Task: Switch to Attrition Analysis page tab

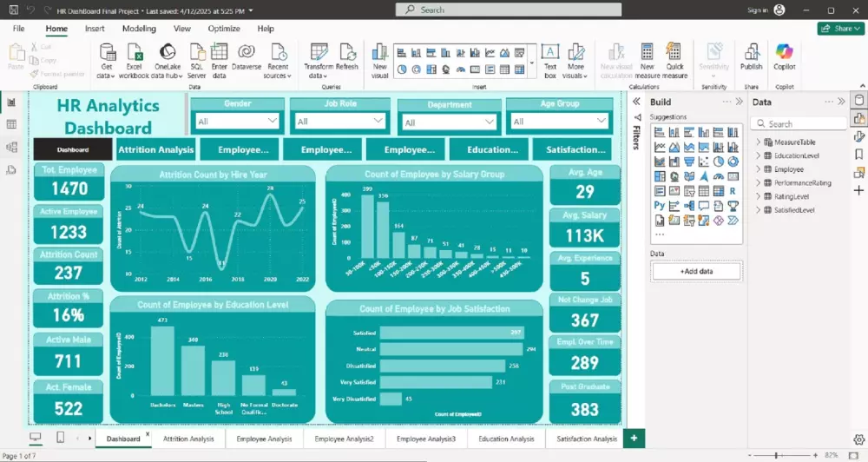Action: pos(188,439)
